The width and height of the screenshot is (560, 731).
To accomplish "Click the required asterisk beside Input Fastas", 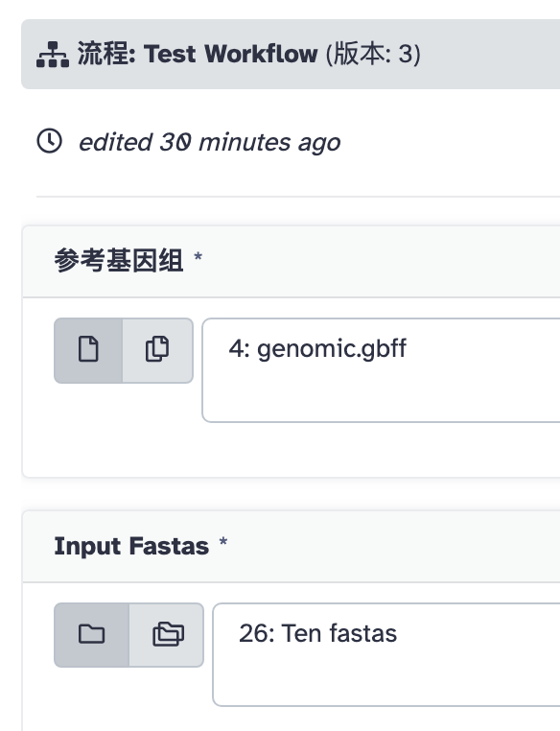I will [x=223, y=542].
